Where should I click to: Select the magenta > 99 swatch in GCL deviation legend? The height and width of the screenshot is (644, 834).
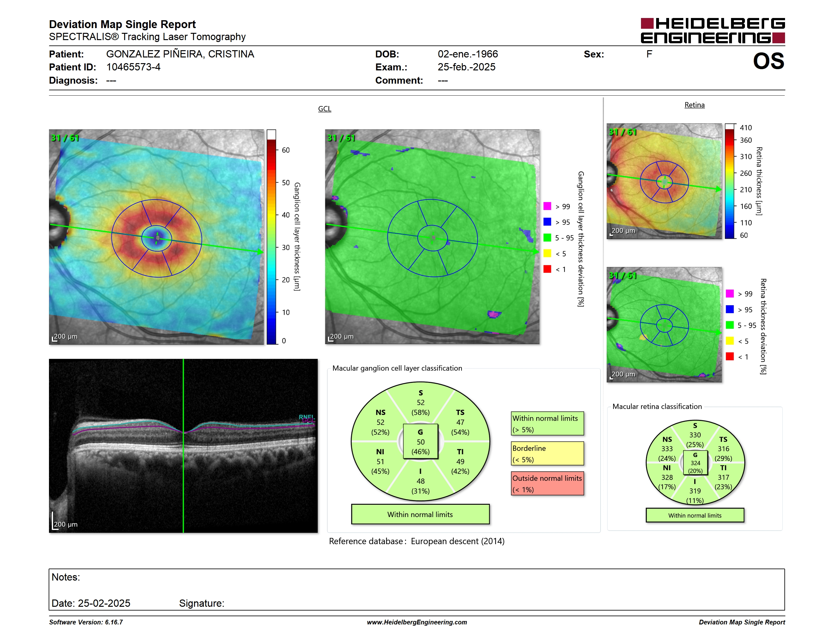(x=547, y=206)
